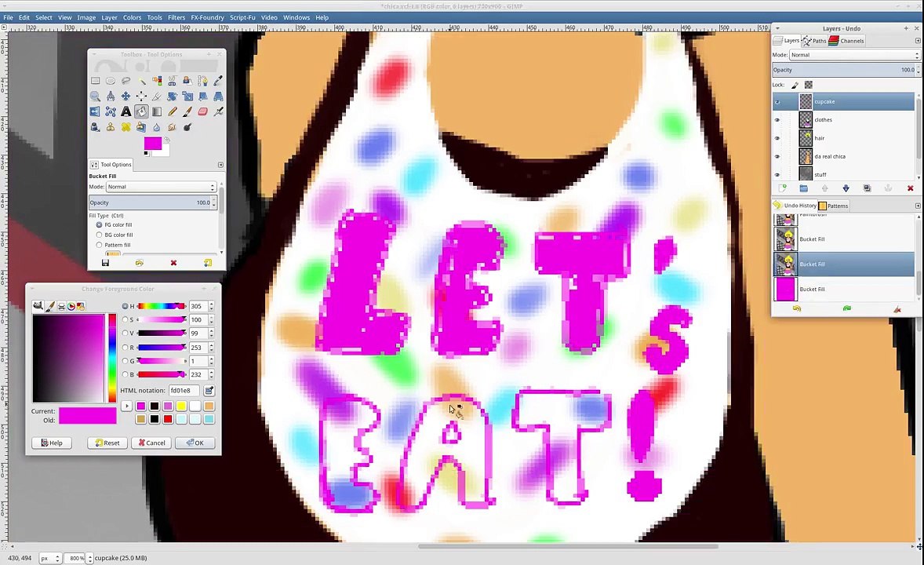The height and width of the screenshot is (565, 924).
Task: Select the Smudge tool
Action: tap(172, 127)
